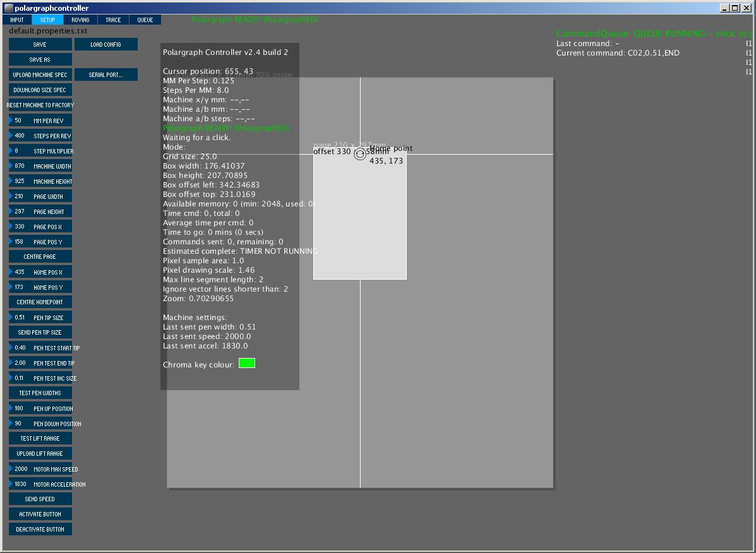This screenshot has height=553, width=756.
Task: Click CENTRE PAGE button
Action: click(x=40, y=257)
